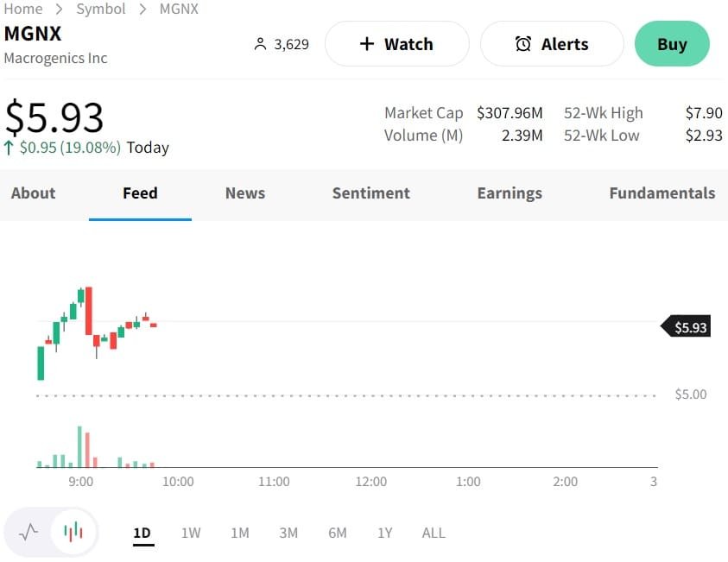
Task: Select the ALL time range
Action: pyautogui.click(x=434, y=533)
